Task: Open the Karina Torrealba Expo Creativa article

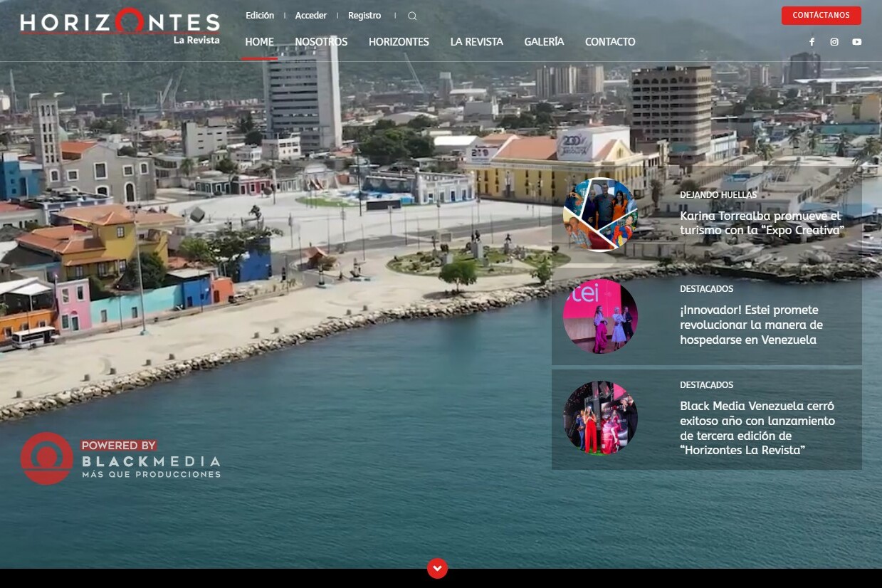Action: click(x=762, y=223)
